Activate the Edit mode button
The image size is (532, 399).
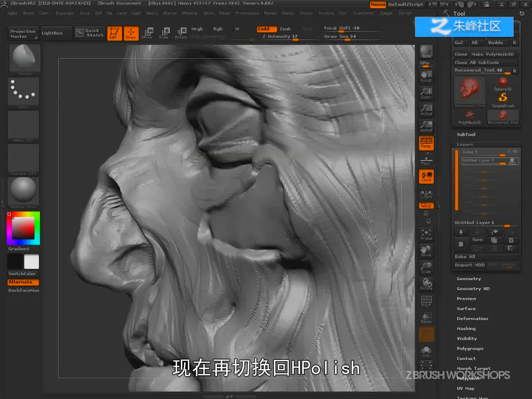(114, 33)
